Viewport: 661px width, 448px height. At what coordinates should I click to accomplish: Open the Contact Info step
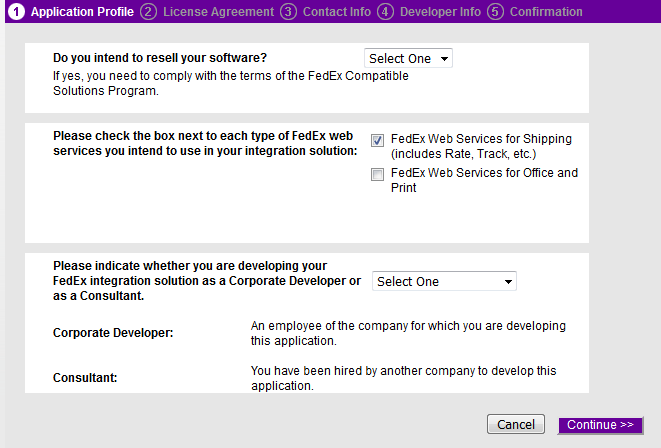tap(336, 12)
